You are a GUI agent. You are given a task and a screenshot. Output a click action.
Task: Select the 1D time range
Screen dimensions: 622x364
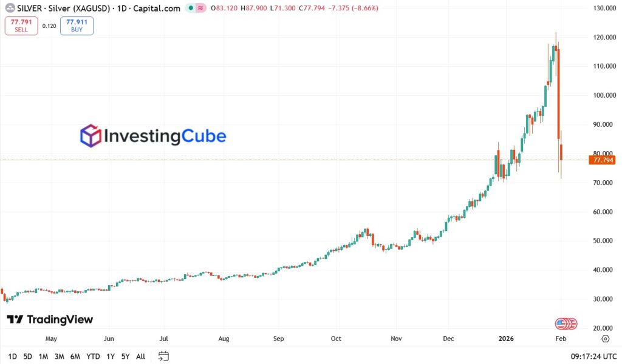pyautogui.click(x=13, y=357)
